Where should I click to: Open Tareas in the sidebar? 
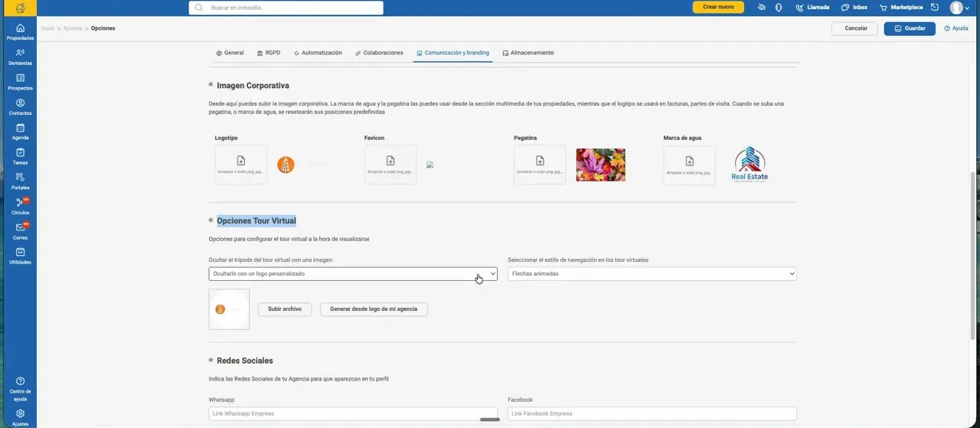[20, 157]
